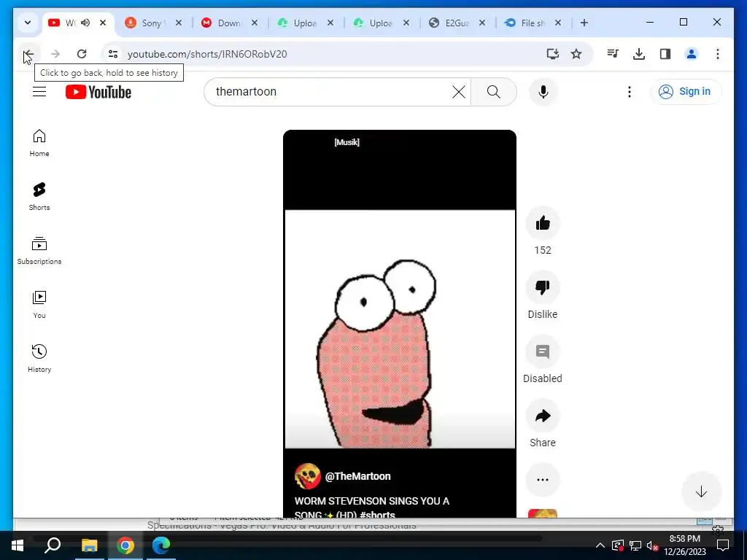Screen dimensions: 747x560
Task: Go back using the browser back arrow
Action: click(x=28, y=54)
